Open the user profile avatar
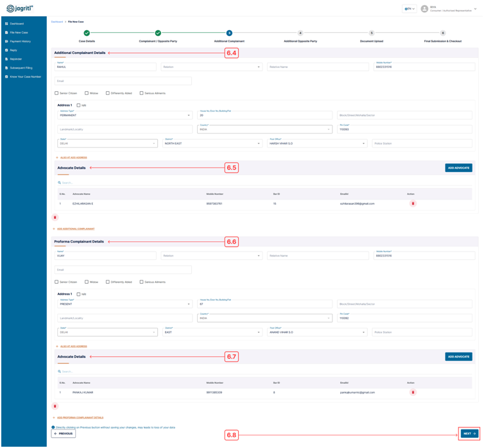The width and height of the screenshot is (484, 448). (x=424, y=9)
